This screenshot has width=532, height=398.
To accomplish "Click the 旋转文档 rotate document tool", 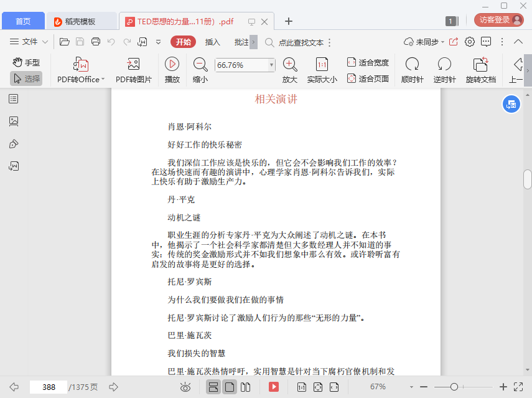I will (481, 70).
